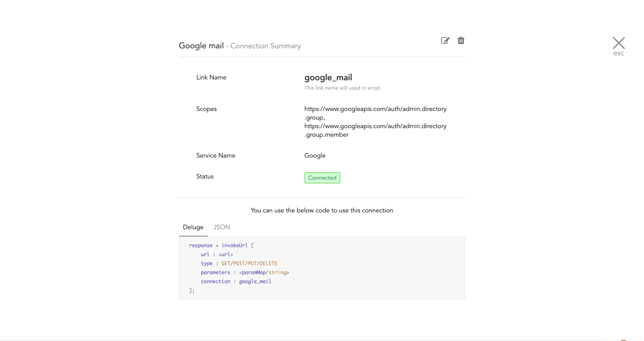Click the invokeUrl line in code
Screen dimensions: 644x341
tap(221, 245)
